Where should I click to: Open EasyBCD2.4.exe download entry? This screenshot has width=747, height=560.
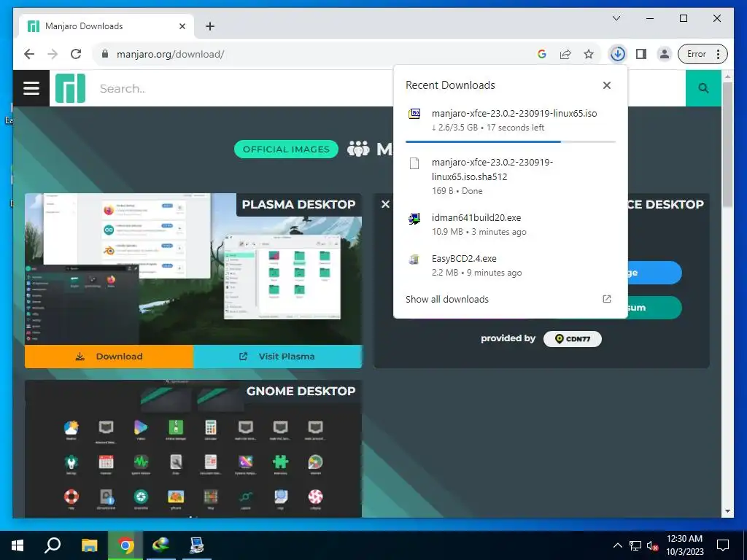click(x=510, y=265)
